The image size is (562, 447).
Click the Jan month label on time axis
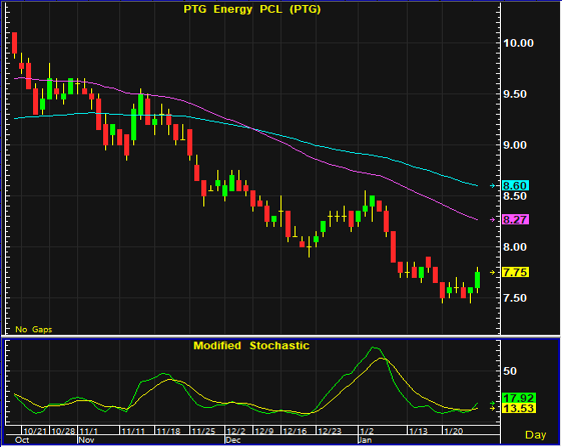365,440
